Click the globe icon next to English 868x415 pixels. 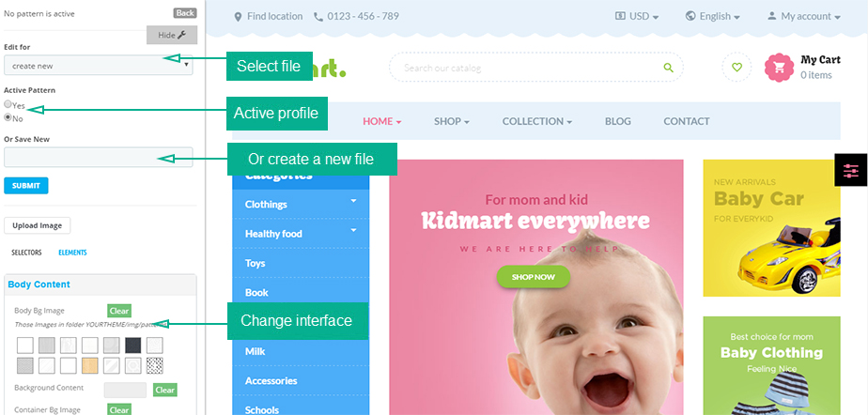(x=690, y=16)
